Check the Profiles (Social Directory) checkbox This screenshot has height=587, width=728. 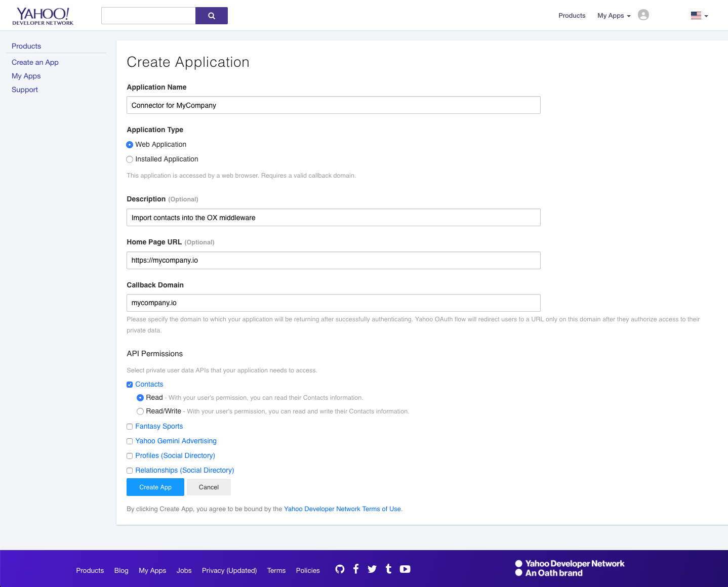pyautogui.click(x=130, y=456)
